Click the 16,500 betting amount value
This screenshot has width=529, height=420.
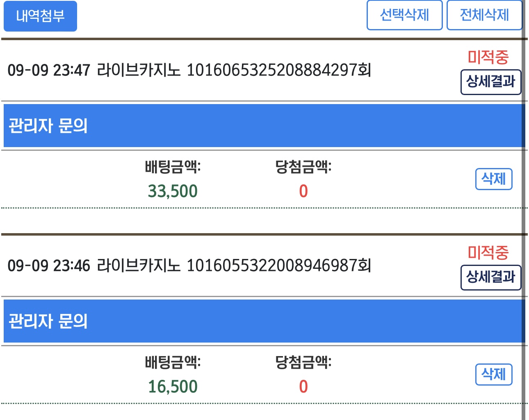(x=173, y=386)
